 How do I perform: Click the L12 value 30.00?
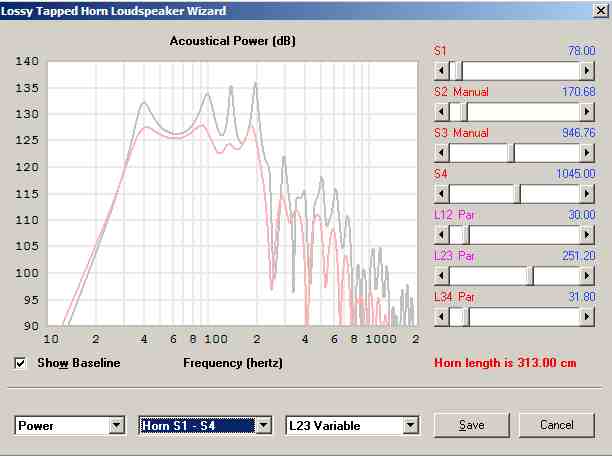coord(582,215)
